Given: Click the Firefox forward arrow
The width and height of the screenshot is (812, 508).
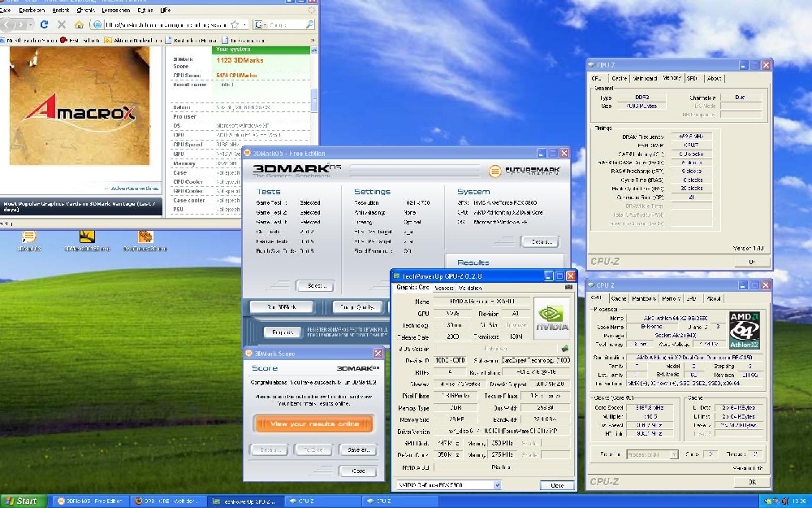Looking at the screenshot, I should (x=19, y=24).
